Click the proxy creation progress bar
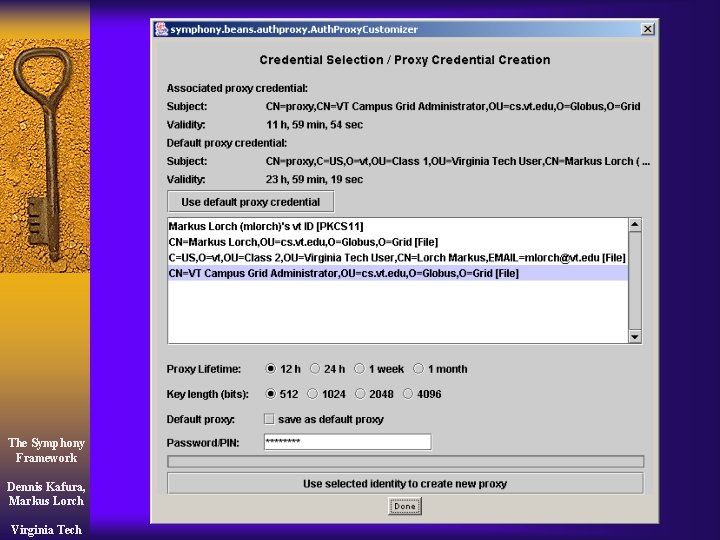The height and width of the screenshot is (540, 720). click(405, 461)
